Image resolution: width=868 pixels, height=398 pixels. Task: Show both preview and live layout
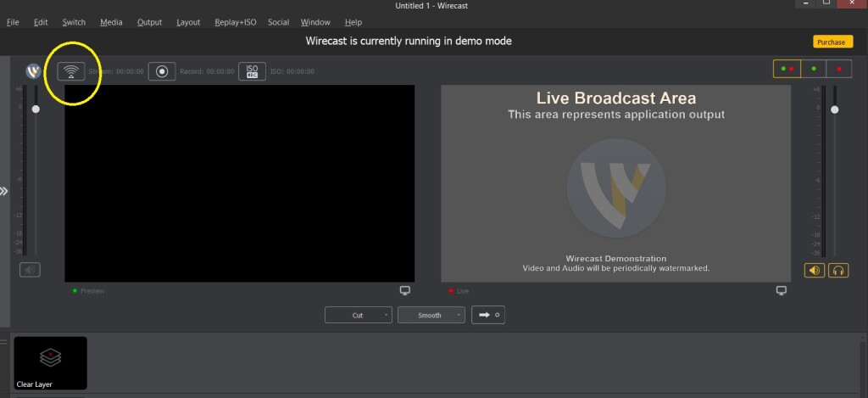click(786, 69)
